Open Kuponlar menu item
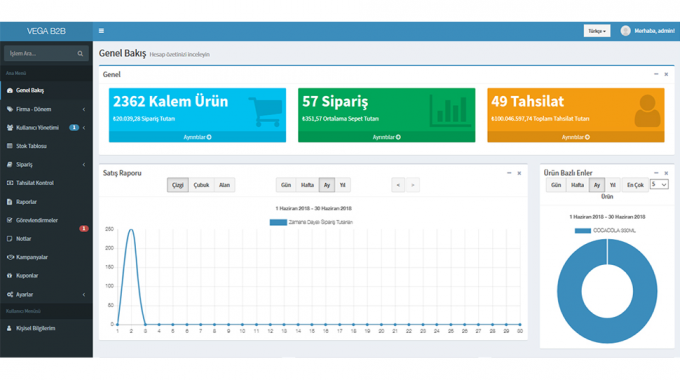The image size is (680, 380). [x=46, y=275]
